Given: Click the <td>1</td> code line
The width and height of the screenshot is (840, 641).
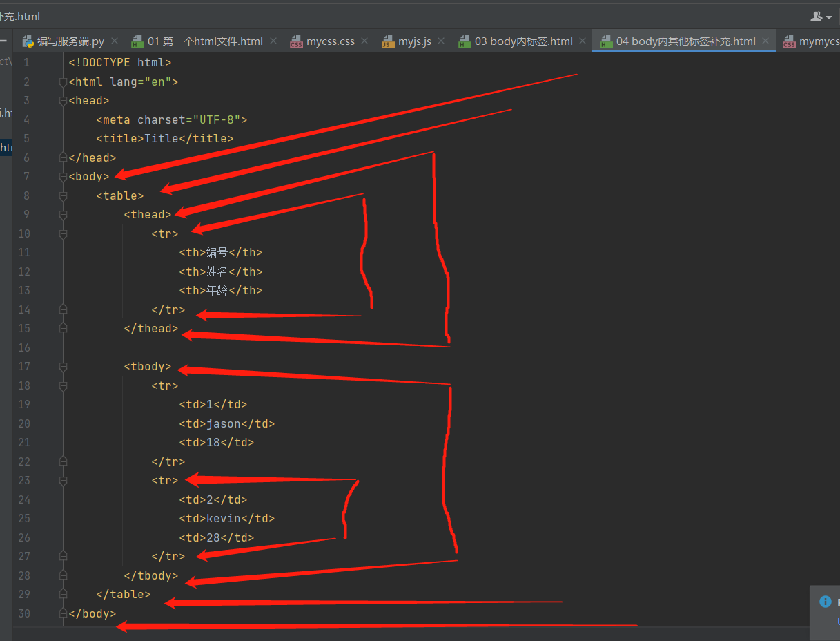Looking at the screenshot, I should click(213, 405).
